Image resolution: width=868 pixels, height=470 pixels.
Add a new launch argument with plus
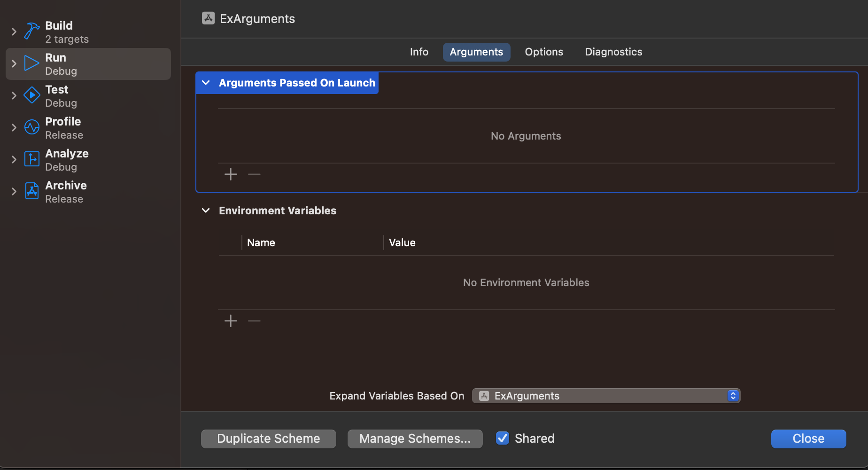231,174
